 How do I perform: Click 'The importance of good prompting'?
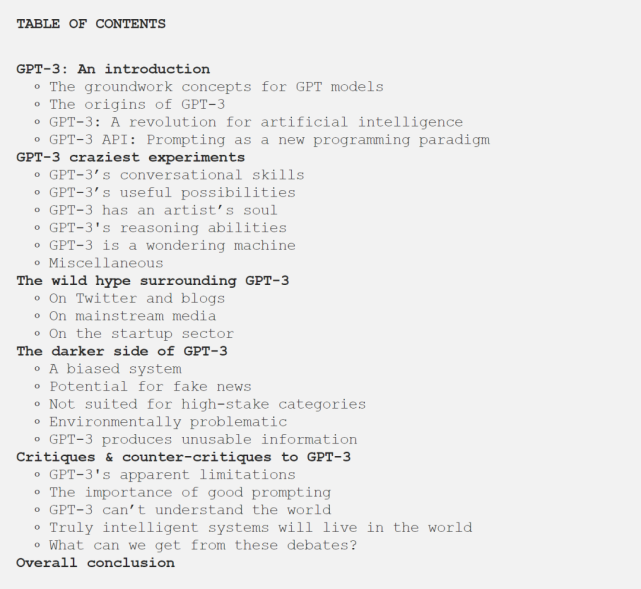[190, 492]
